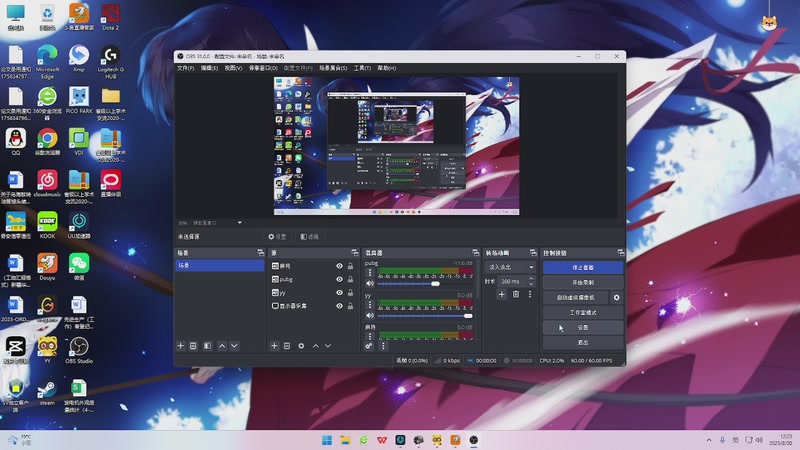Select the 场景 scene row
This screenshot has width=800, height=450.
[x=220, y=265]
